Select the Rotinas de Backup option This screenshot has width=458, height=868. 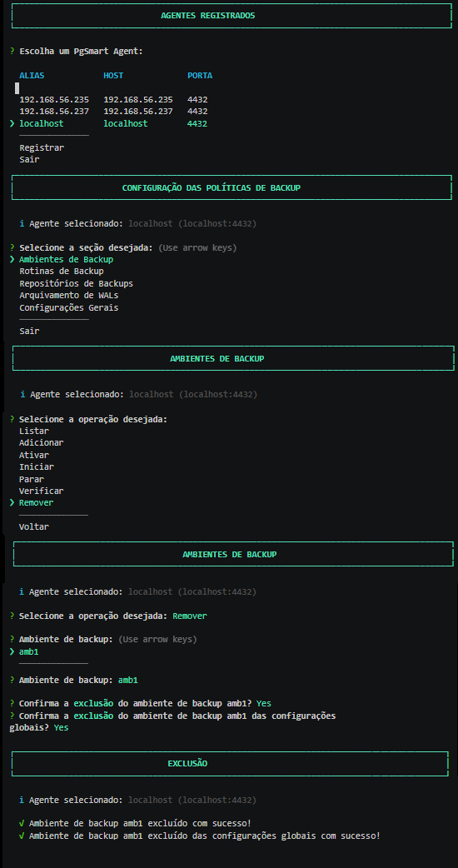click(62, 272)
